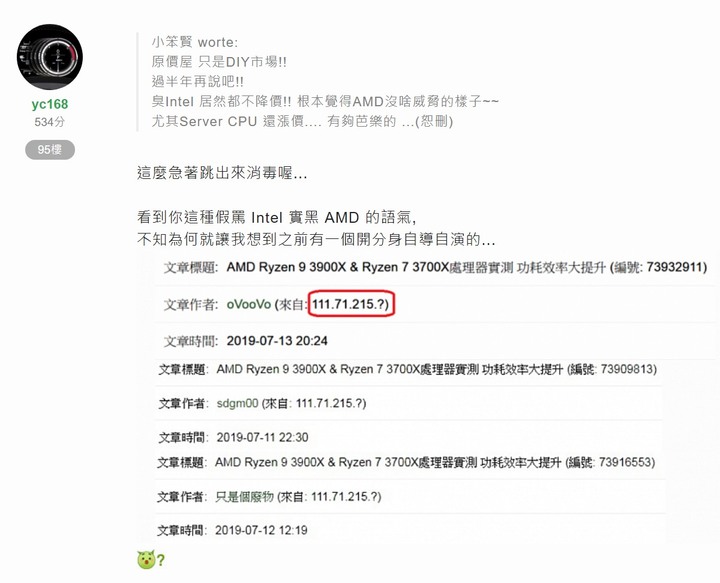This screenshot has height=583, width=720.
Task: Click timestamp 2019-07-12 12:19
Action: [261, 531]
